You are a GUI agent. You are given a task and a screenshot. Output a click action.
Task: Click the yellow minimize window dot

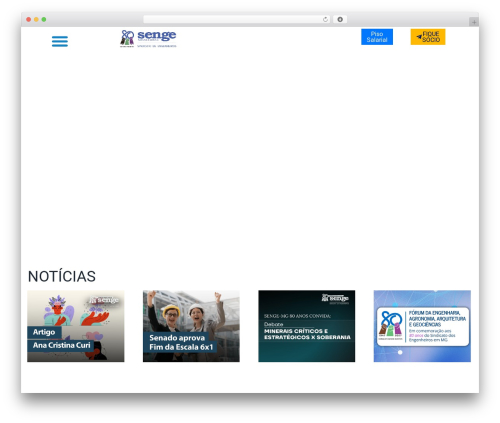tap(36, 20)
